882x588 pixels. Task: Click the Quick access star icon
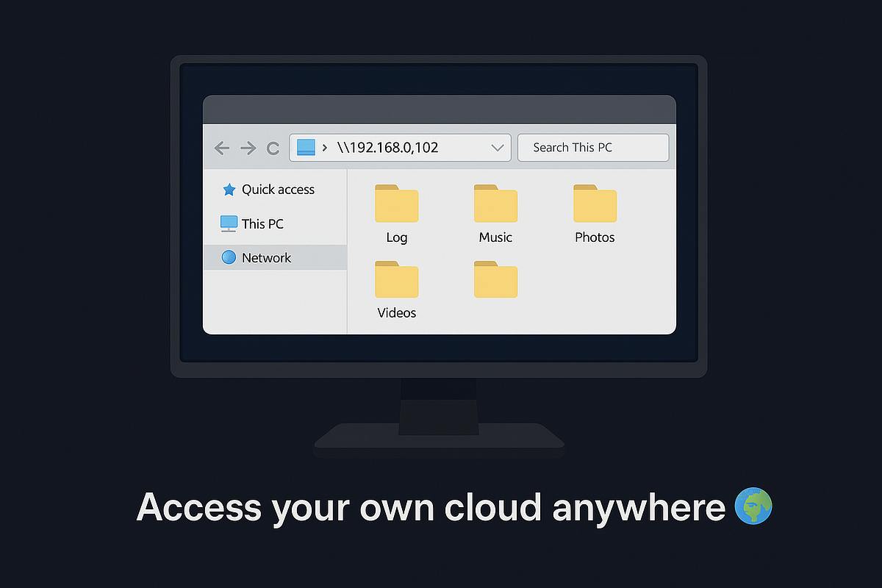[229, 190]
